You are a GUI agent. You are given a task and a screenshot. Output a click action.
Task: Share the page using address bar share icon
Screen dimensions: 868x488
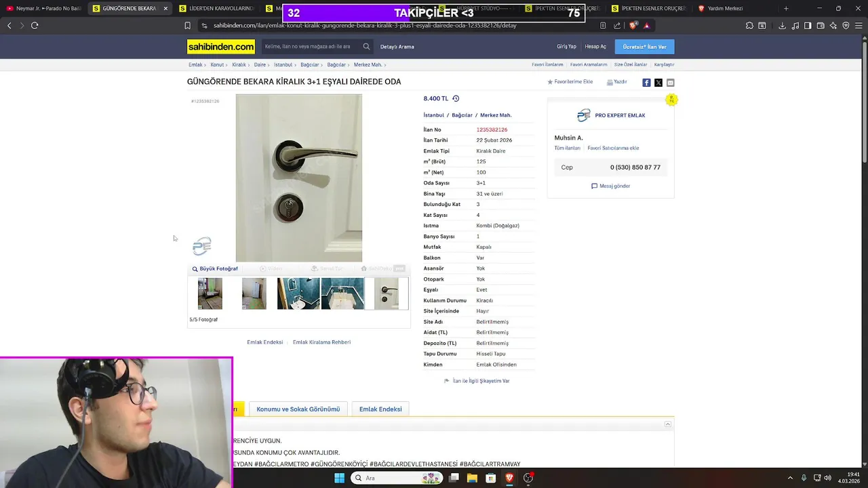[617, 26]
